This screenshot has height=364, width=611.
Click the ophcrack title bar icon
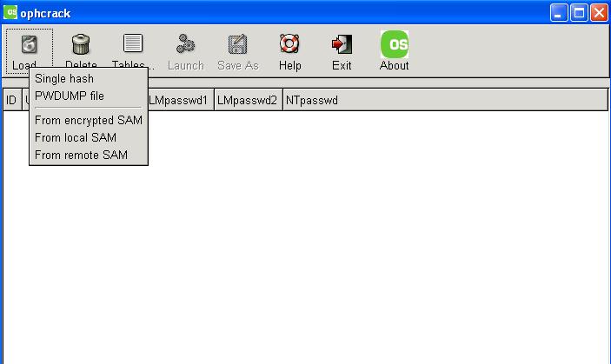click(11, 13)
